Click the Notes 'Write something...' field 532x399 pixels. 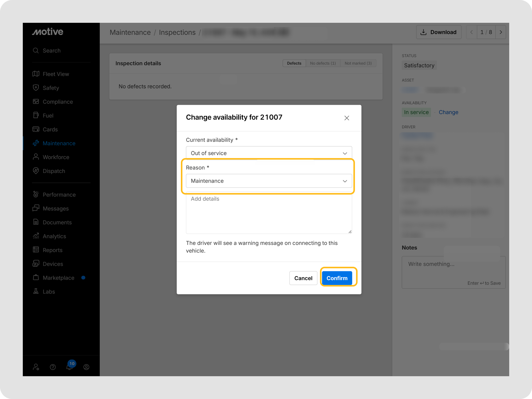tap(454, 272)
